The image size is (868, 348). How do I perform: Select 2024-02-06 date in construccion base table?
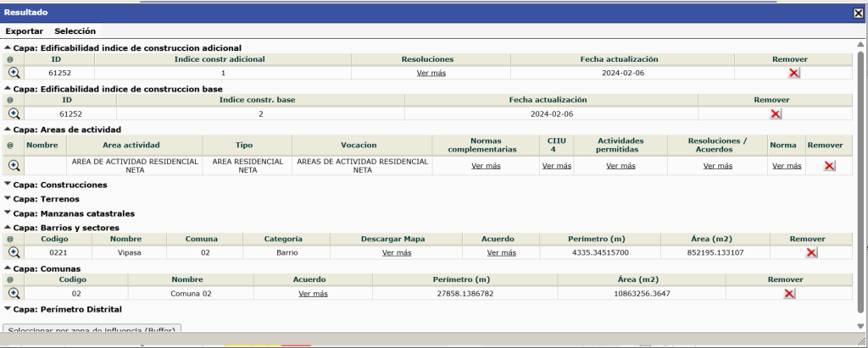pyautogui.click(x=551, y=113)
